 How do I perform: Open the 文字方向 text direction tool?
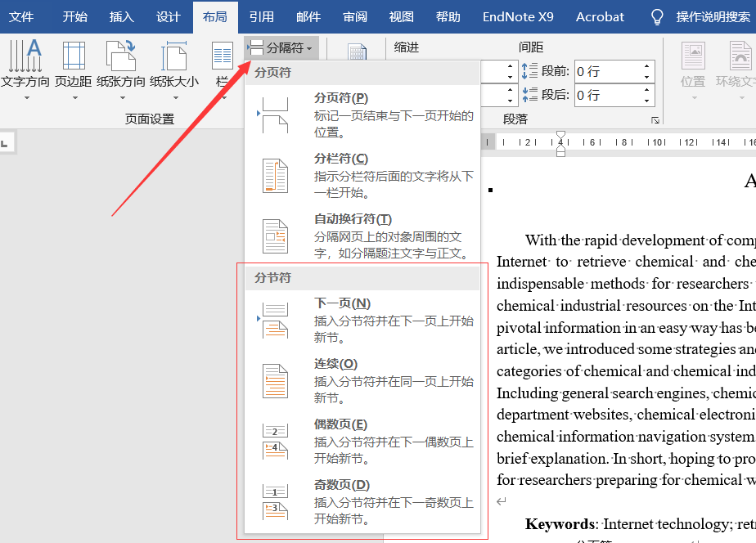click(x=25, y=65)
